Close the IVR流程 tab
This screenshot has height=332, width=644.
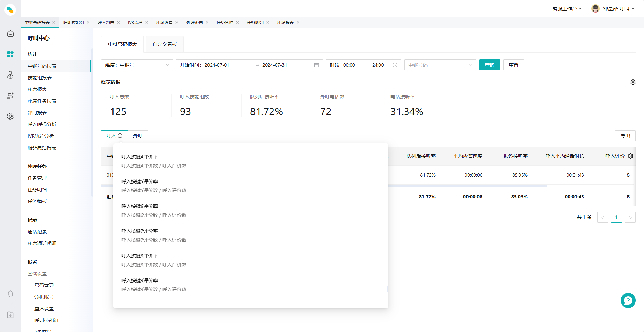(147, 22)
